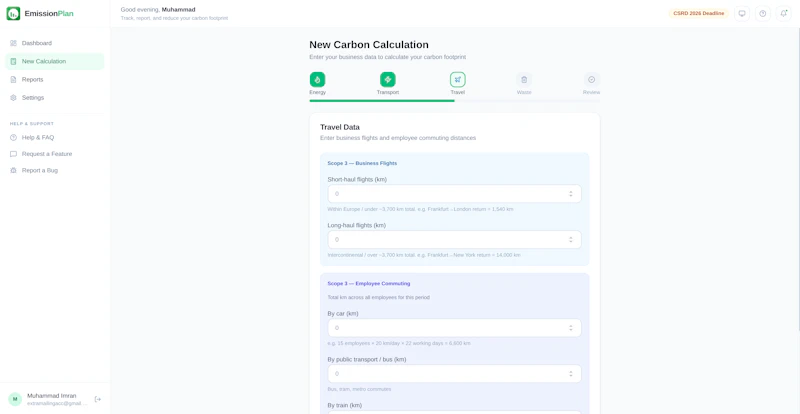Click the logout icon next to Muhammad Imran
The height and width of the screenshot is (414, 800).
click(98, 399)
